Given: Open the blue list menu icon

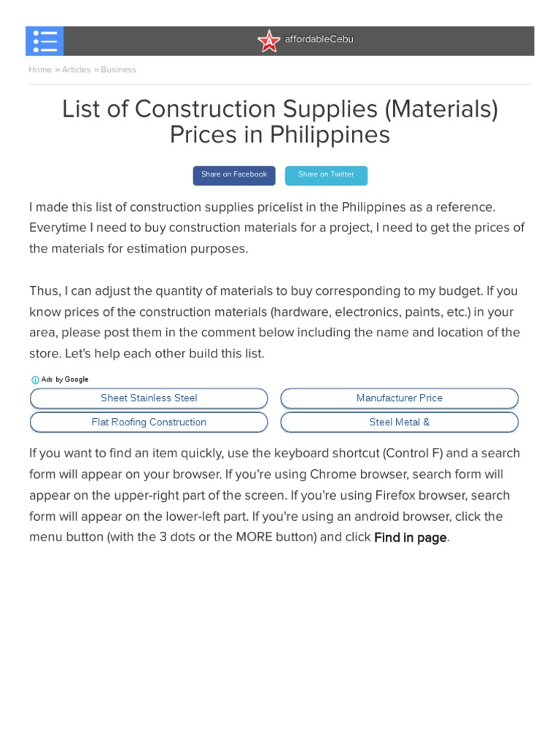Looking at the screenshot, I should (x=44, y=41).
